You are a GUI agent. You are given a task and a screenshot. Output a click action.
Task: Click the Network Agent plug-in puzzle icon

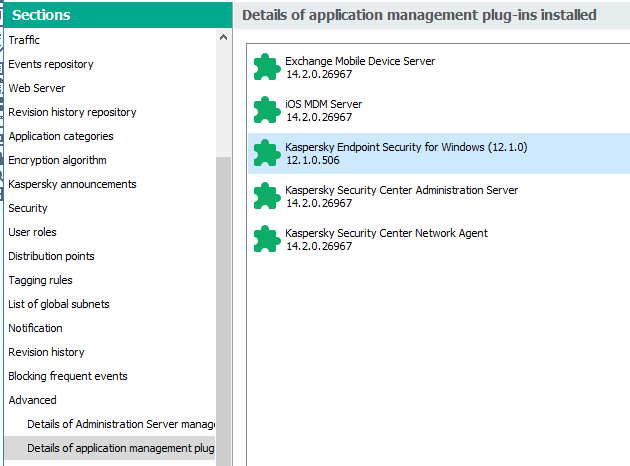point(266,239)
